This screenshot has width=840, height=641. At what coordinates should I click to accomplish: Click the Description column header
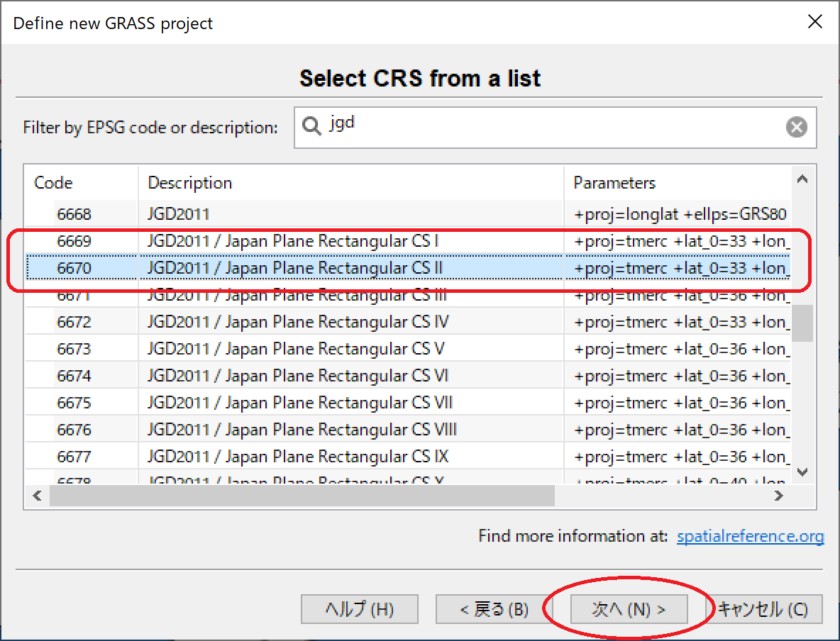[189, 182]
